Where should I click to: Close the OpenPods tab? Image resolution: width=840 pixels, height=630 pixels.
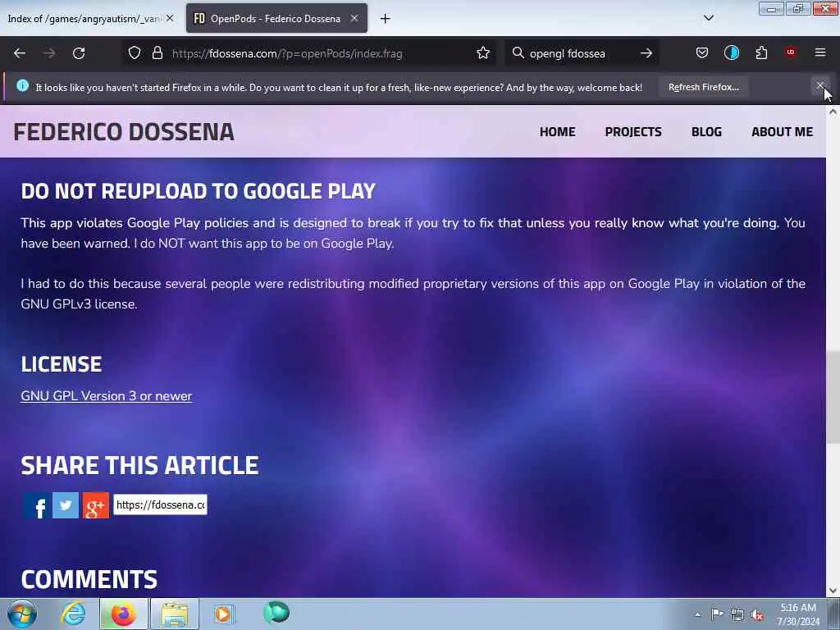tap(354, 18)
